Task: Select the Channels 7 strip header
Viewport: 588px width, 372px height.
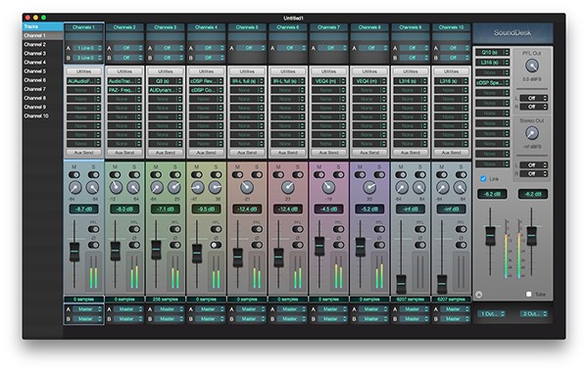Action: click(329, 27)
